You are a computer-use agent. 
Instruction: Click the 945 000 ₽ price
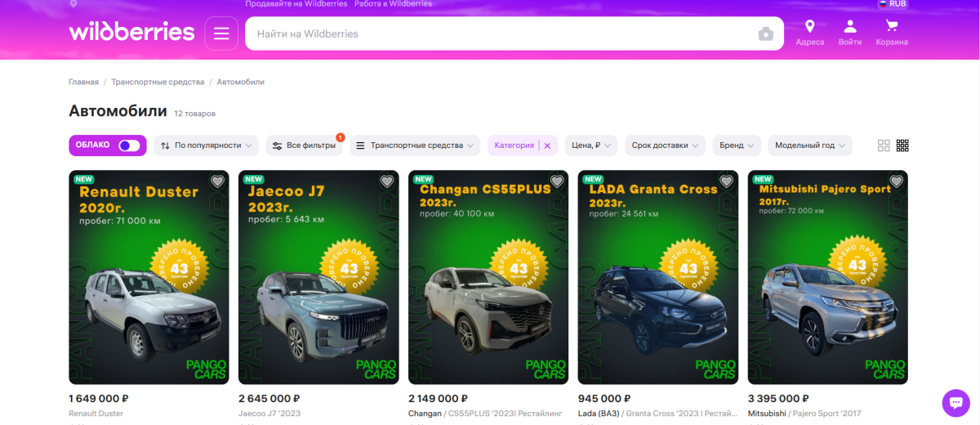click(604, 398)
